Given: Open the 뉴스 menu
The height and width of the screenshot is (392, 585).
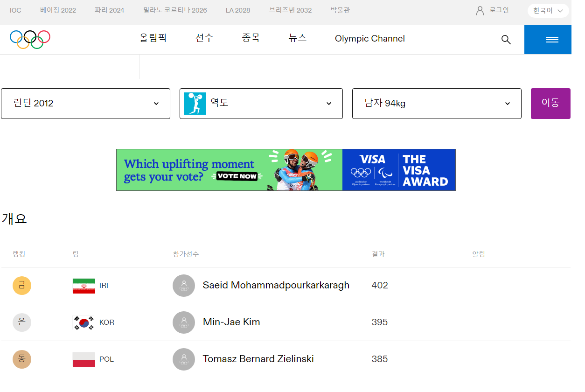Looking at the screenshot, I should click(x=298, y=38).
